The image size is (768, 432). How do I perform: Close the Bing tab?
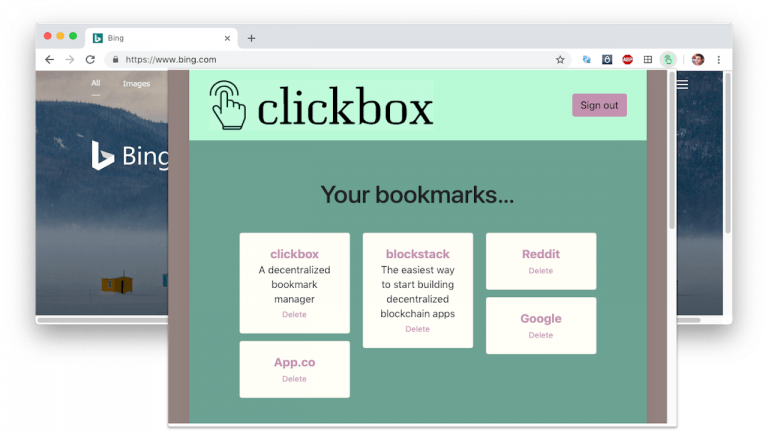(x=227, y=38)
